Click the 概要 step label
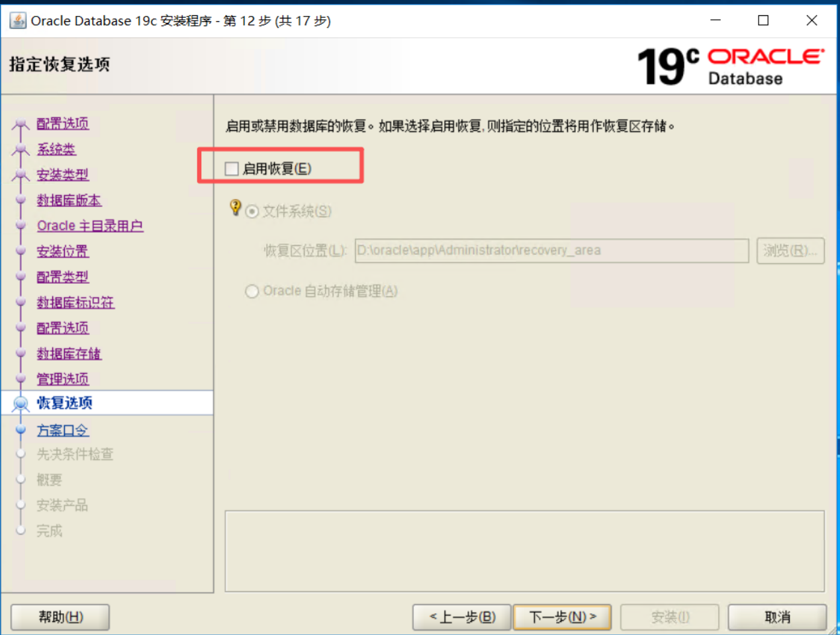The width and height of the screenshot is (840, 635). pos(49,480)
